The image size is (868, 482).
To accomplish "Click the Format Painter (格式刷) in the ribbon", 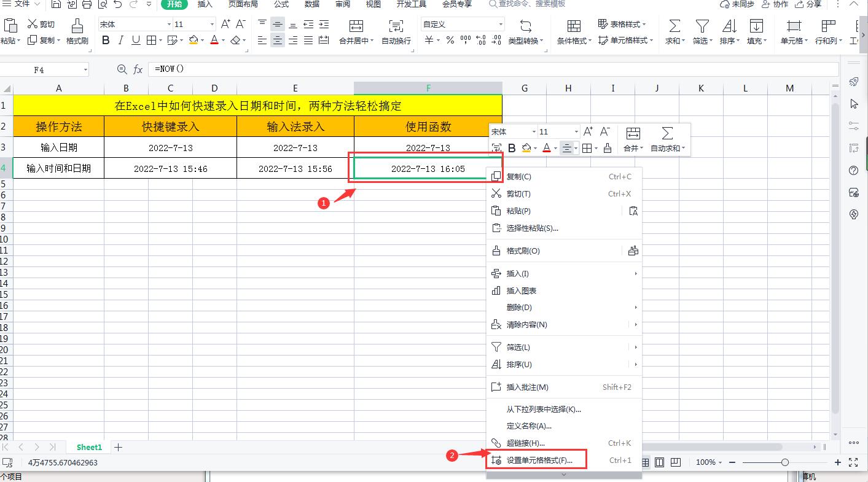I will pos(77,31).
